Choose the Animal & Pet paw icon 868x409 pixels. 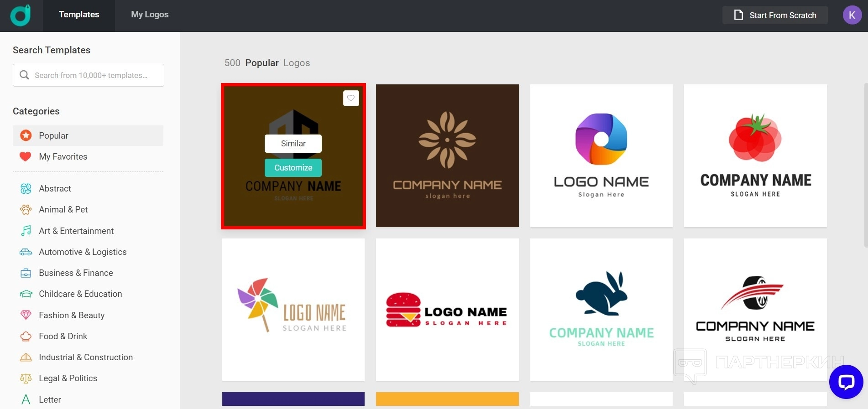coord(26,210)
